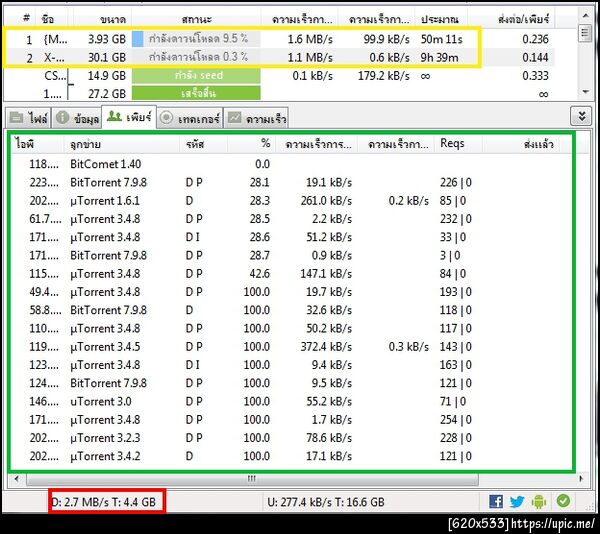Click the peers list horizontal scrollbar thumb
The image size is (600, 534).
click(252, 479)
